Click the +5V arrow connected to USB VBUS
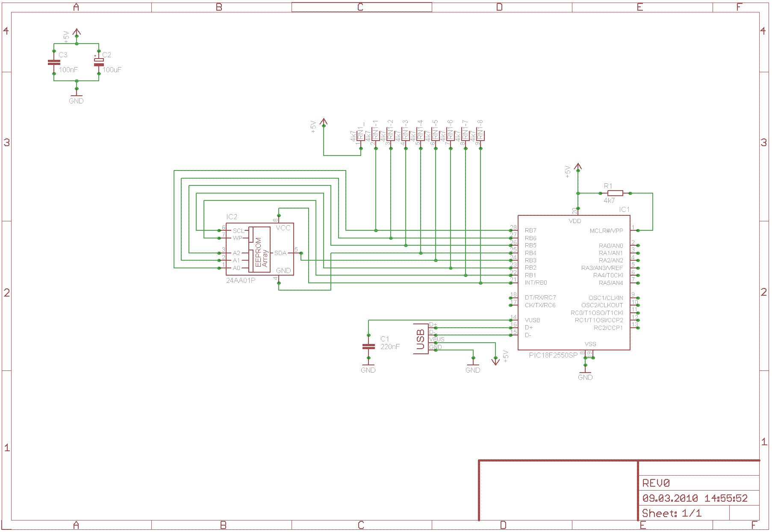This screenshot has height=532, width=772. (x=495, y=361)
